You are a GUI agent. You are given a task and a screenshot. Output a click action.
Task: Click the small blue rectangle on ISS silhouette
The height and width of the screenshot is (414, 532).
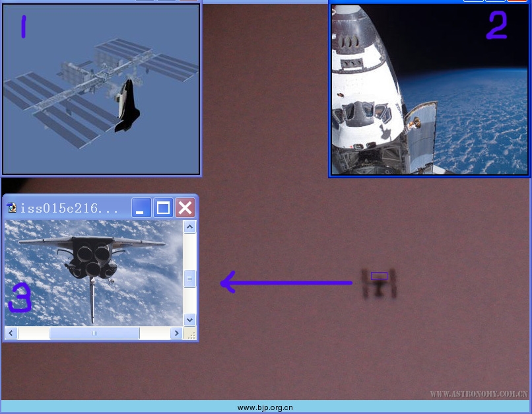tap(379, 276)
